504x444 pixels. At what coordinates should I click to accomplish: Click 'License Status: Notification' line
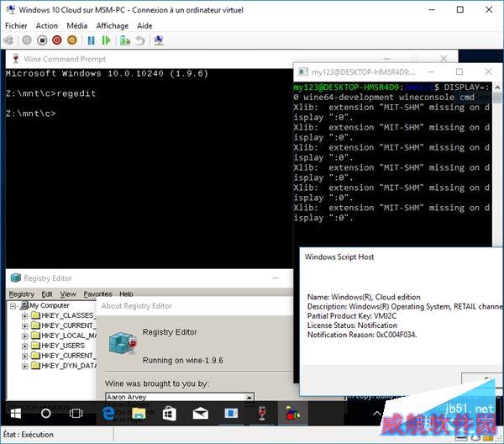point(352,325)
